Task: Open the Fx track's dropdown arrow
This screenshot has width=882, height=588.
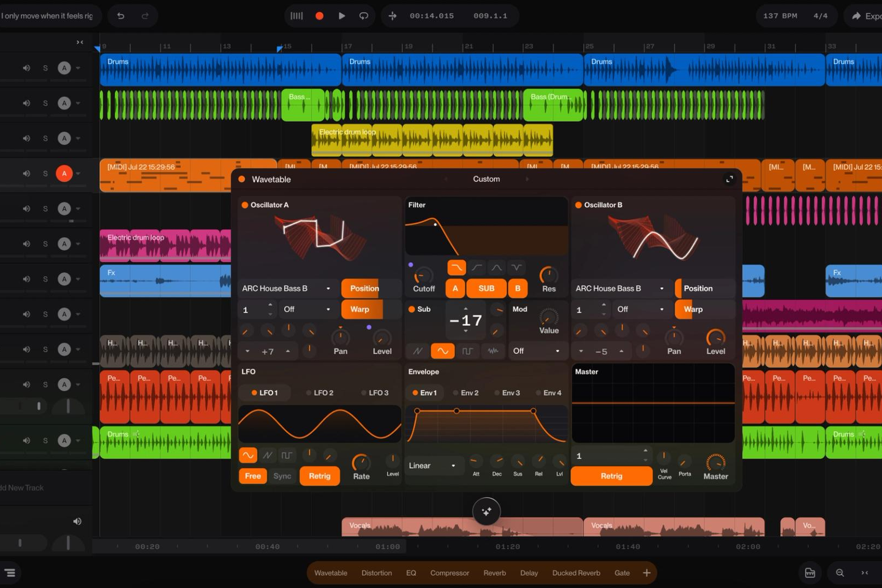Action: click(78, 279)
